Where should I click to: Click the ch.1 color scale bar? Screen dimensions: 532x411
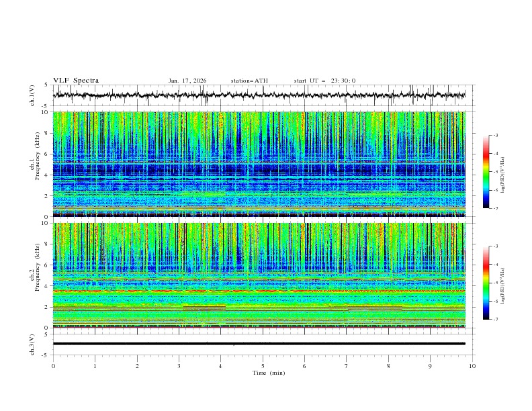coord(486,172)
